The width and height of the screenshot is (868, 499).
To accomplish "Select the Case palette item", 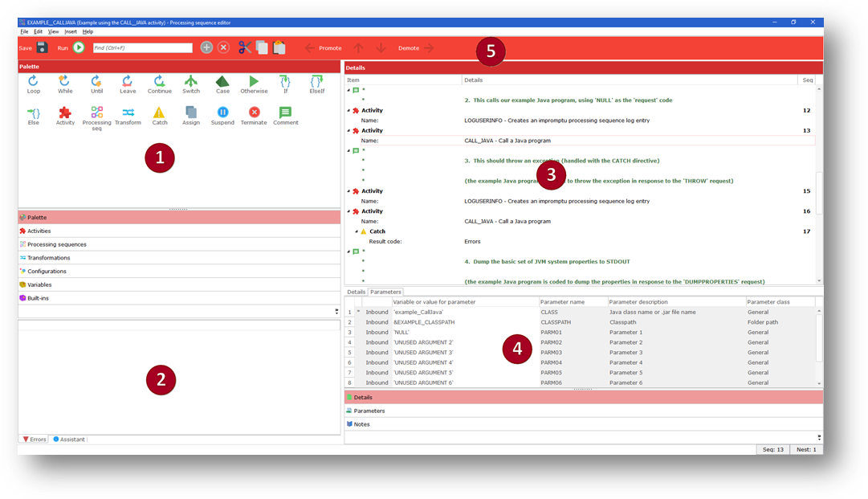I will pyautogui.click(x=222, y=84).
